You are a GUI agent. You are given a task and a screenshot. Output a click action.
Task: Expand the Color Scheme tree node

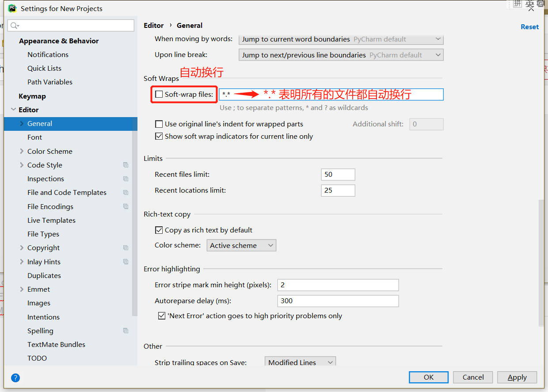click(x=21, y=151)
